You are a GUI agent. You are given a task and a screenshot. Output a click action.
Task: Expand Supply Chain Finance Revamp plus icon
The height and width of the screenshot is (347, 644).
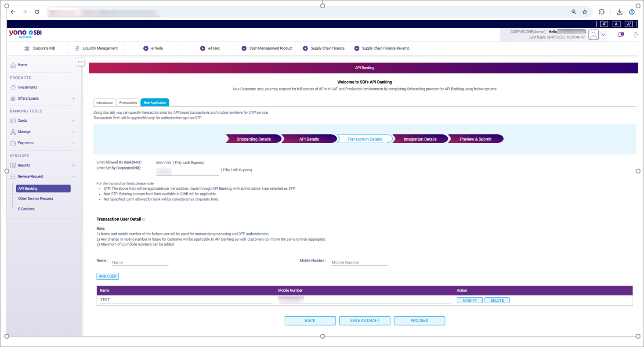[x=357, y=48]
